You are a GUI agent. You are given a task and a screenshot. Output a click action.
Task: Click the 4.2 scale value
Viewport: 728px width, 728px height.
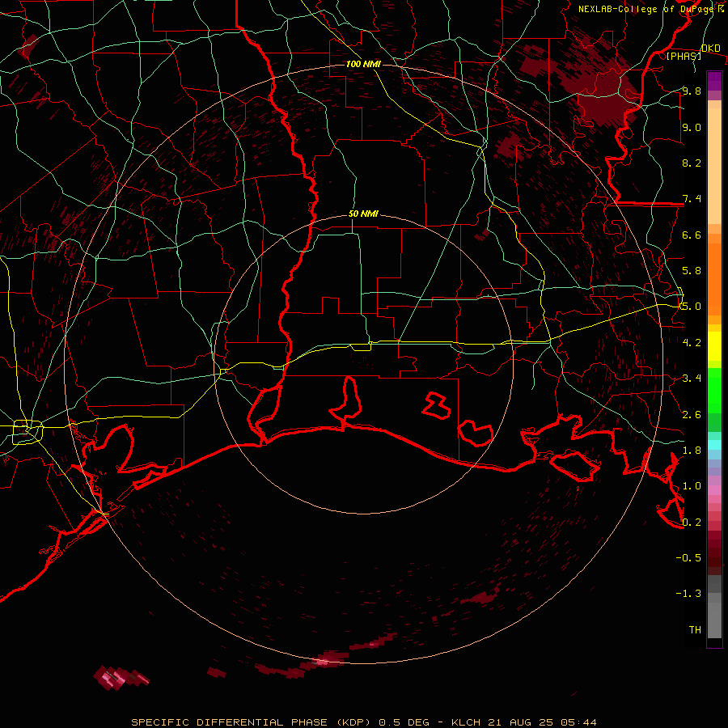click(692, 343)
